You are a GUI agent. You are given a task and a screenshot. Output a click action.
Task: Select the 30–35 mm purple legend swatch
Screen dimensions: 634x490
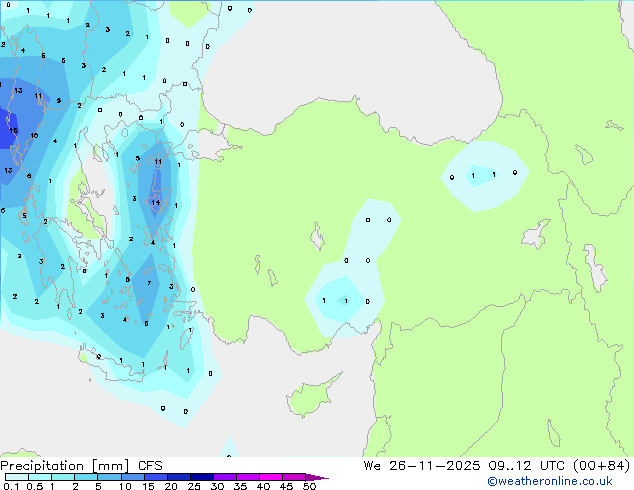[225, 477]
